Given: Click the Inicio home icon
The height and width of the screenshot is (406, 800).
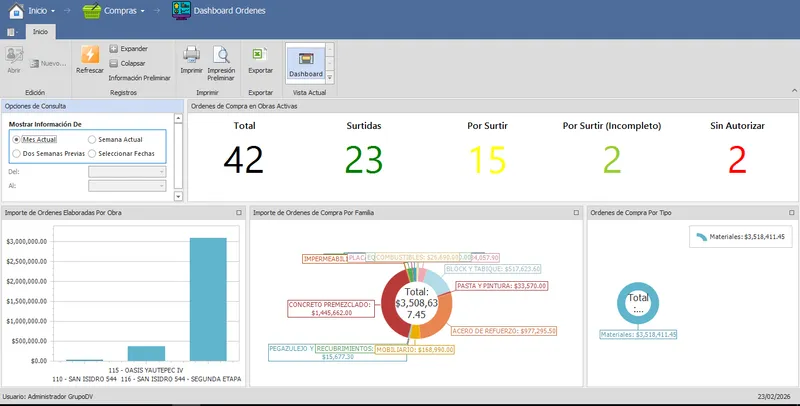Looking at the screenshot, I should coord(16,11).
